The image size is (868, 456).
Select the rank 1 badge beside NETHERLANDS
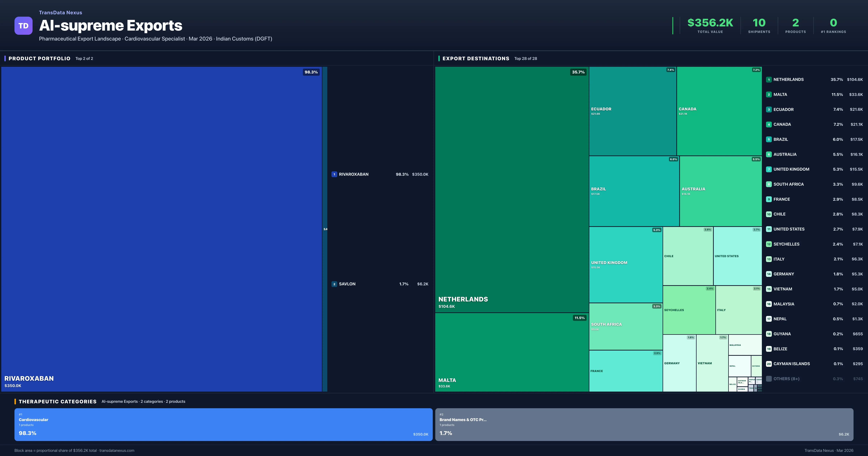[x=769, y=80]
